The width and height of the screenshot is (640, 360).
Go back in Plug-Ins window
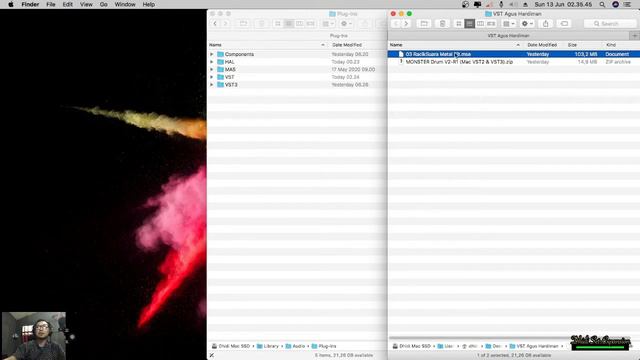point(215,24)
